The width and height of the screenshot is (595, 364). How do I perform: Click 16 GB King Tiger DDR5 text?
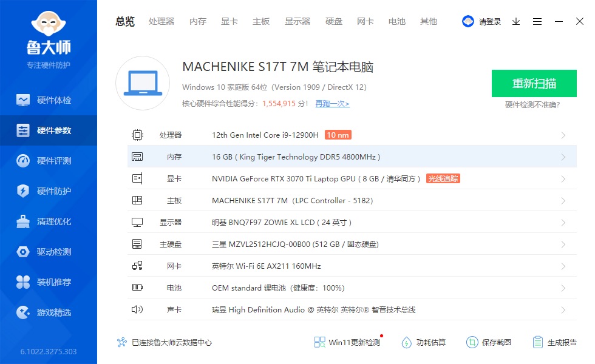coord(296,157)
